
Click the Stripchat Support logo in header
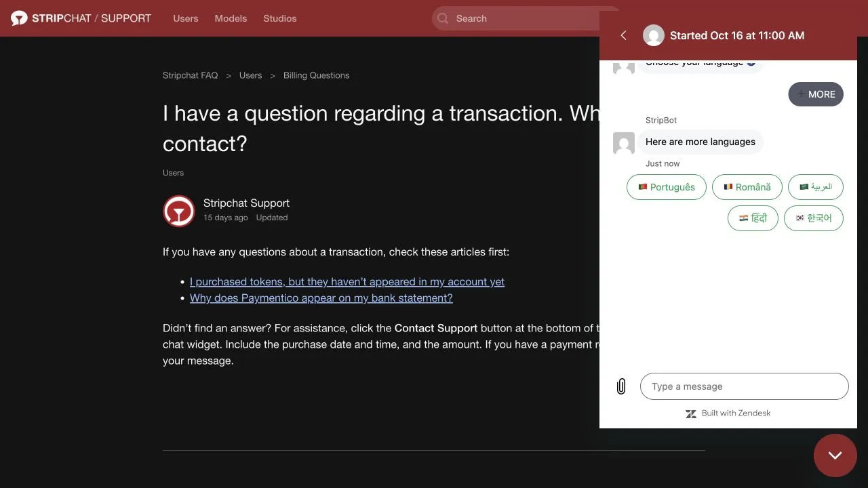coord(81,18)
